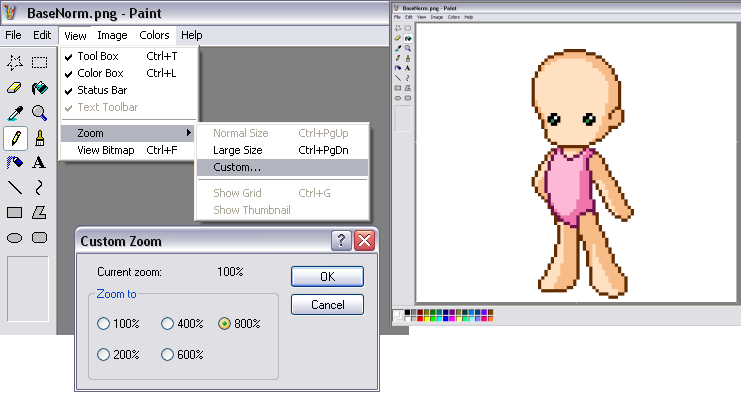Screen dimensions: 741x396
Task: Click the Custom Zoom help question button
Action: pos(341,241)
